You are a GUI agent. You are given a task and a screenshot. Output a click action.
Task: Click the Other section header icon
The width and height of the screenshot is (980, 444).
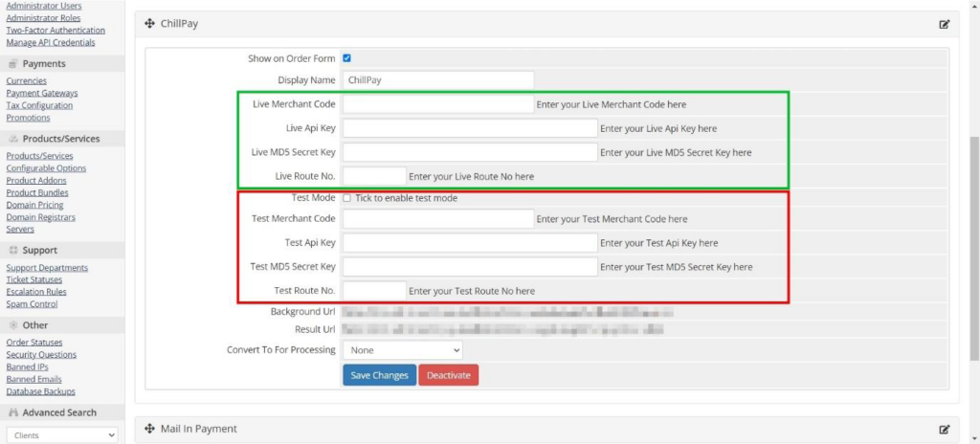12,325
